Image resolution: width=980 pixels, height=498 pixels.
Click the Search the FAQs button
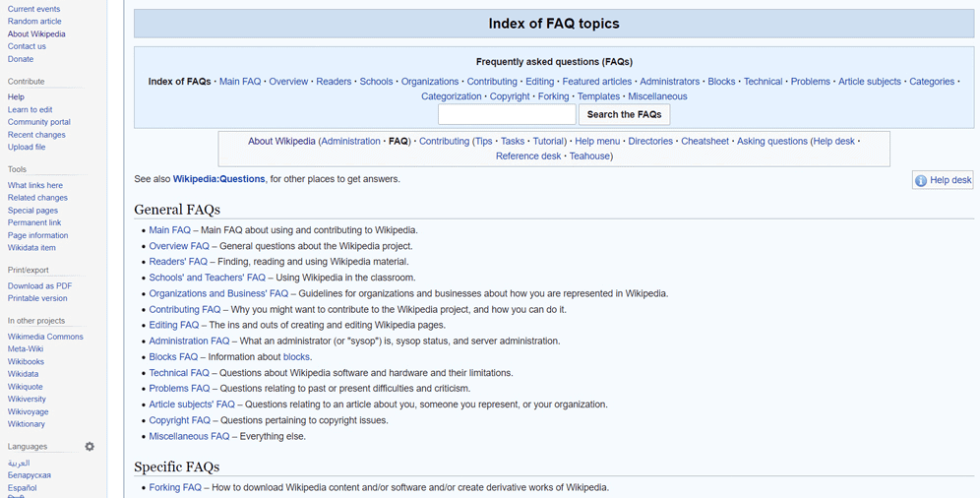pos(625,114)
